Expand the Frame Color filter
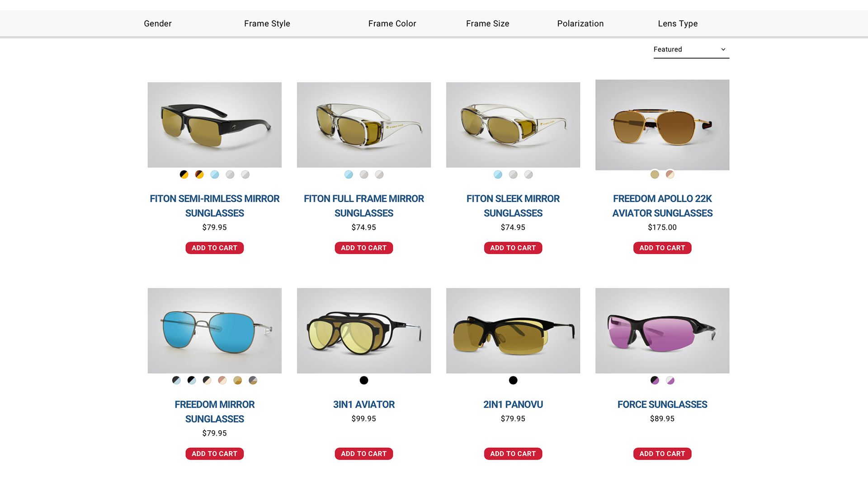This screenshot has width=868, height=479. [392, 23]
